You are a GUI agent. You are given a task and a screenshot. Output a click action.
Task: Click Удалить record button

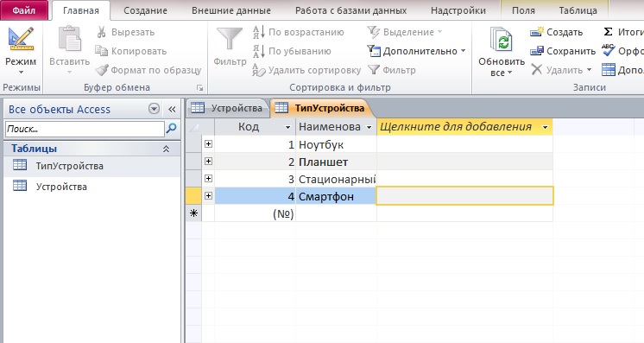tap(557, 70)
